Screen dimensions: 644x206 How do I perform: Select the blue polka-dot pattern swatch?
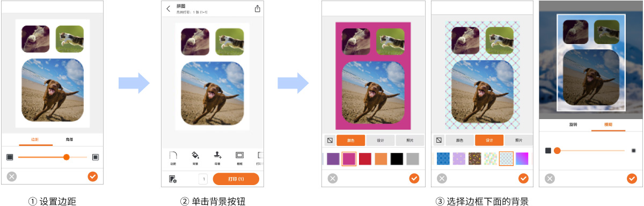pos(442,159)
